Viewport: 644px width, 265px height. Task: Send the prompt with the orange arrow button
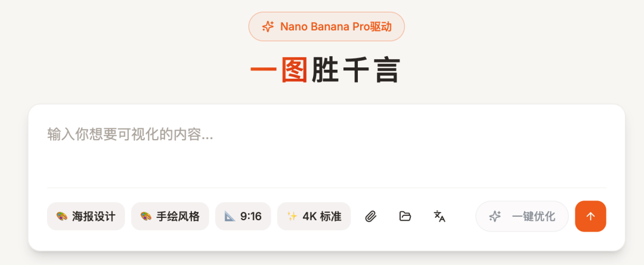(x=590, y=216)
